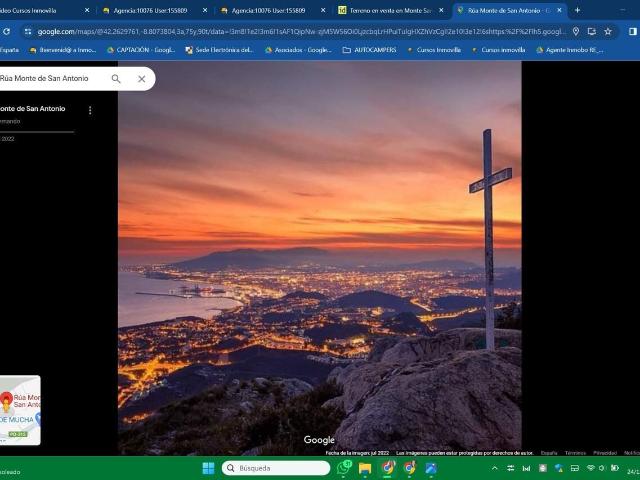Open the three-dot options menu for the photo
Image resolution: width=640 pixels, height=480 pixels.
[90, 110]
